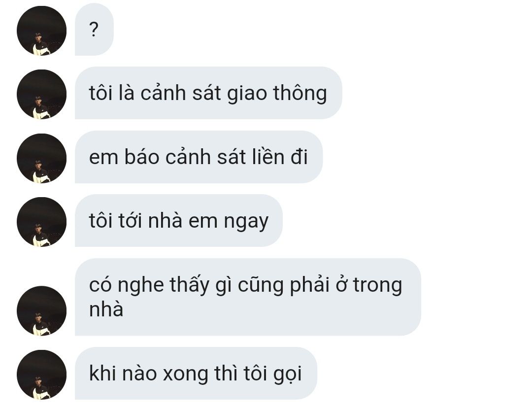Click the word "ngay" in the fourth message
Image resolution: width=532 pixels, height=409 pixels.
point(246,222)
